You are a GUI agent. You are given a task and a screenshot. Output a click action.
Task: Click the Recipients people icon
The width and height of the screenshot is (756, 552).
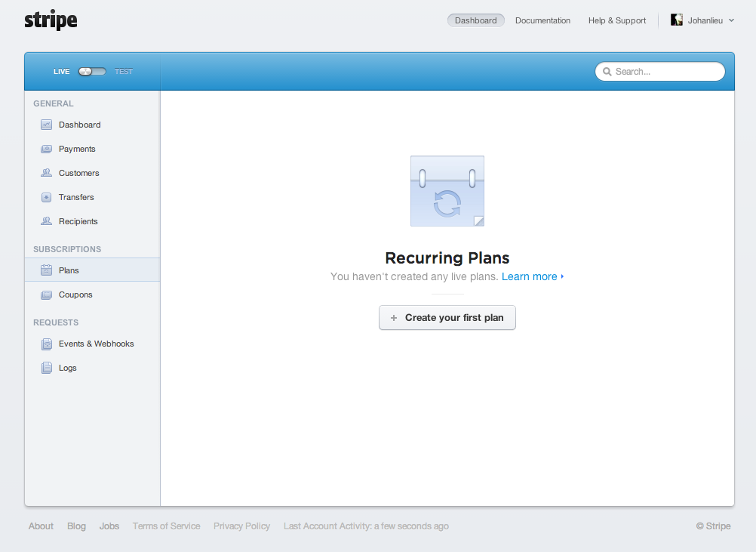(x=46, y=221)
